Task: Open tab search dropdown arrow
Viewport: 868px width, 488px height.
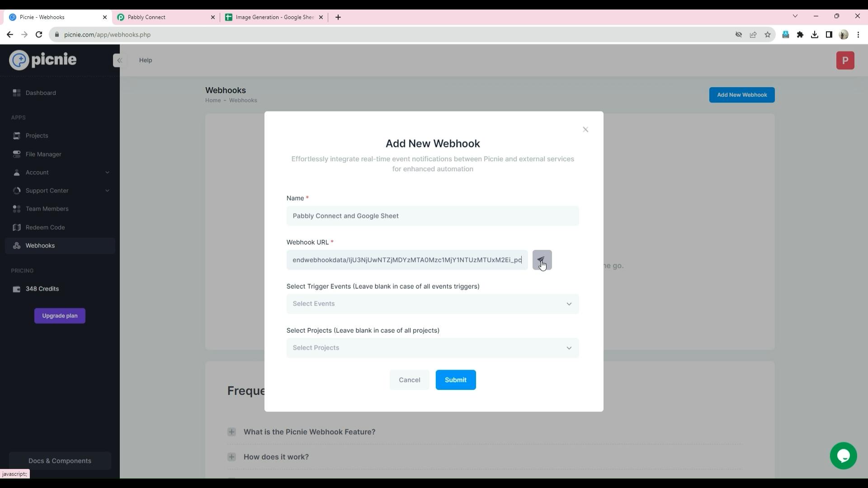Action: click(x=795, y=16)
